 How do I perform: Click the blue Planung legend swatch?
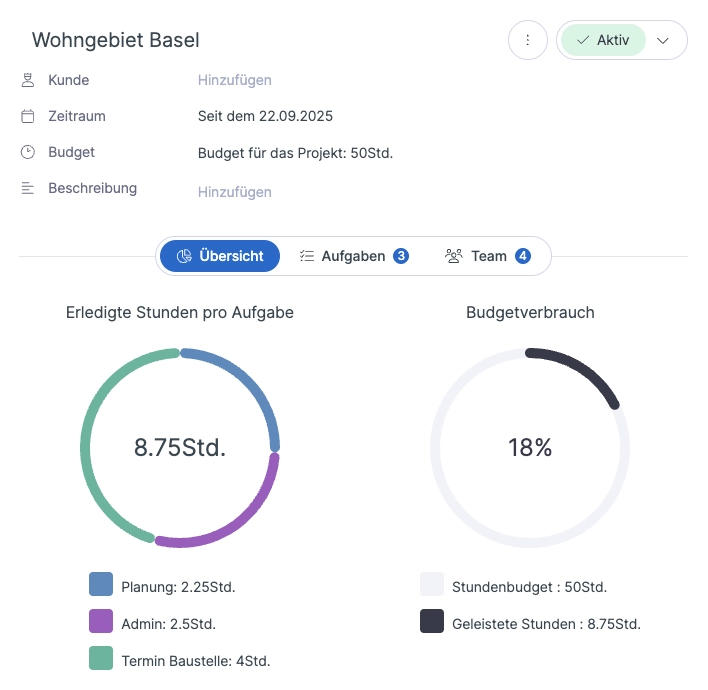[x=101, y=585]
